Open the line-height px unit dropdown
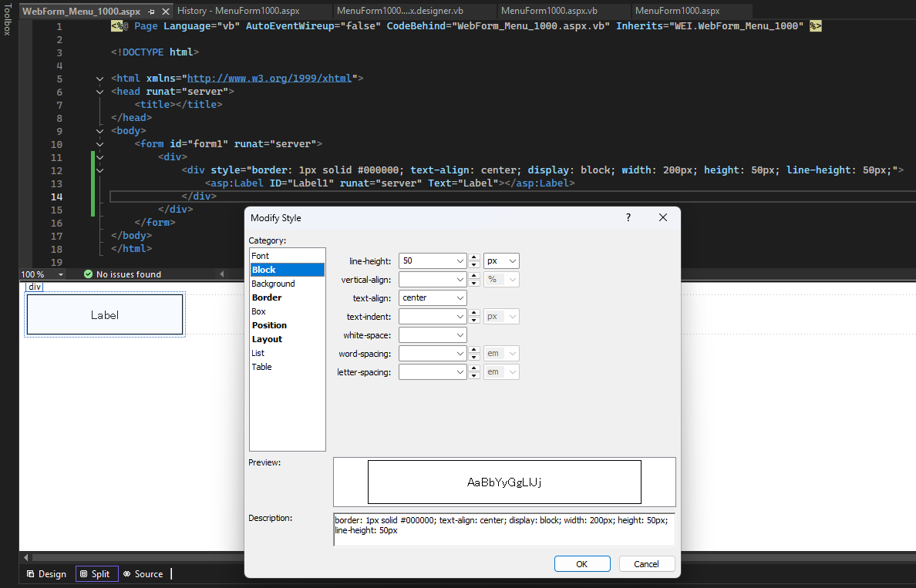 (512, 261)
